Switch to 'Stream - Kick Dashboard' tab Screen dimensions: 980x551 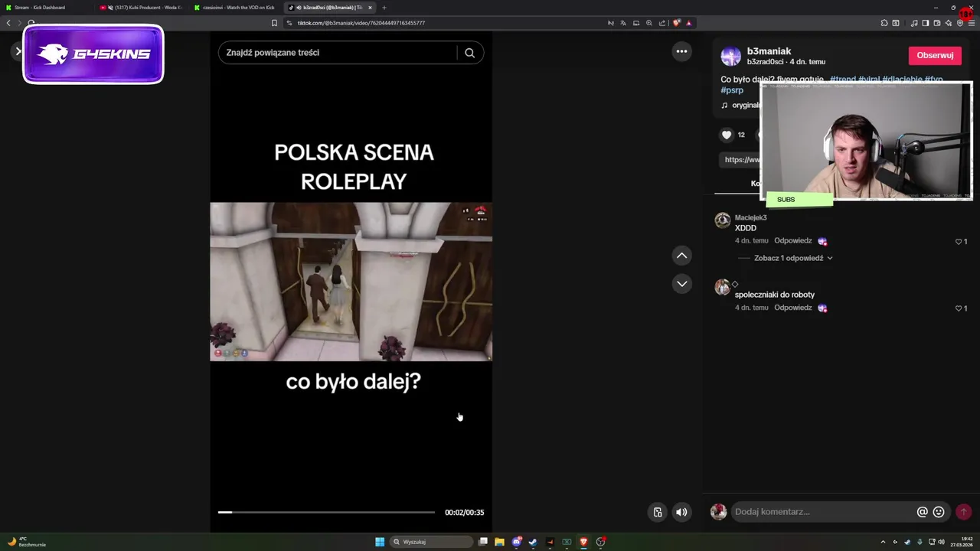click(x=40, y=8)
